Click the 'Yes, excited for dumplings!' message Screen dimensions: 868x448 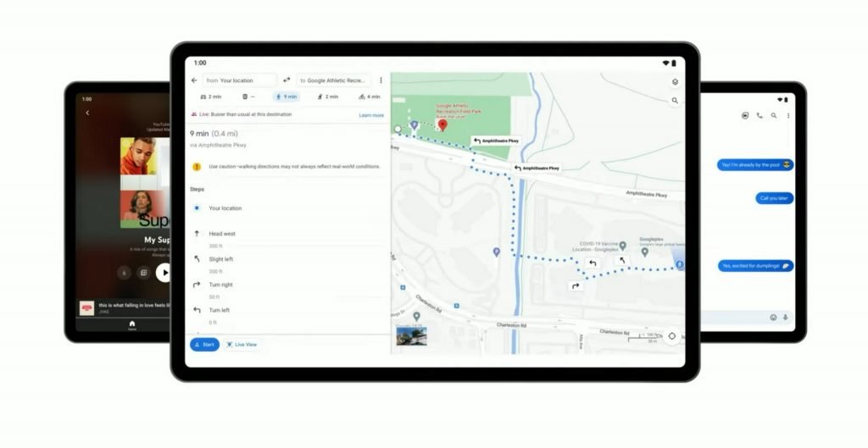pyautogui.click(x=755, y=266)
